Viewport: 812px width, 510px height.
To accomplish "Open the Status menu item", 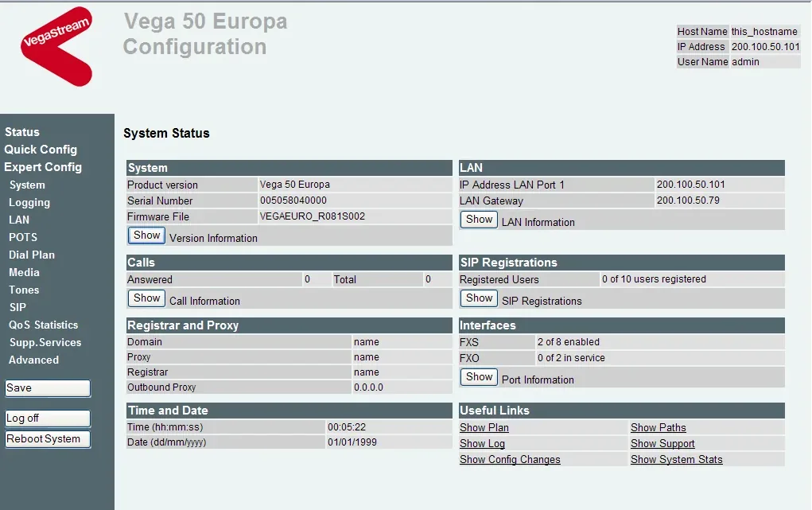I will click(21, 132).
